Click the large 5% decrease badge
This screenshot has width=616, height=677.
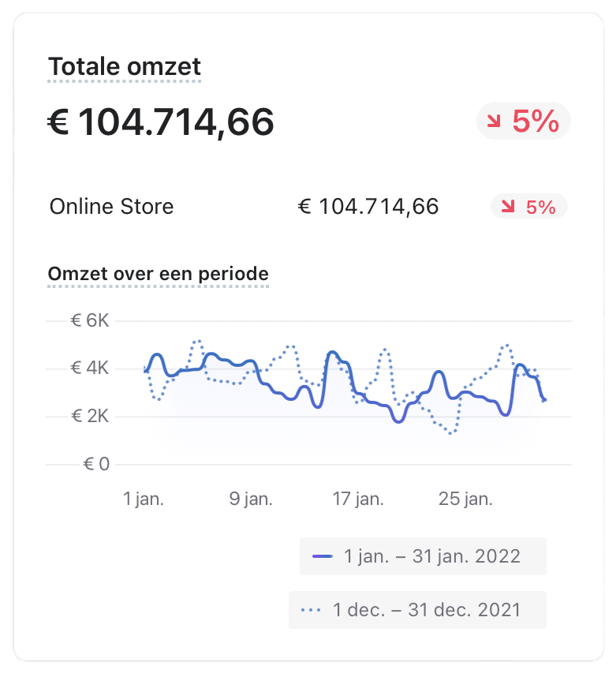524,121
